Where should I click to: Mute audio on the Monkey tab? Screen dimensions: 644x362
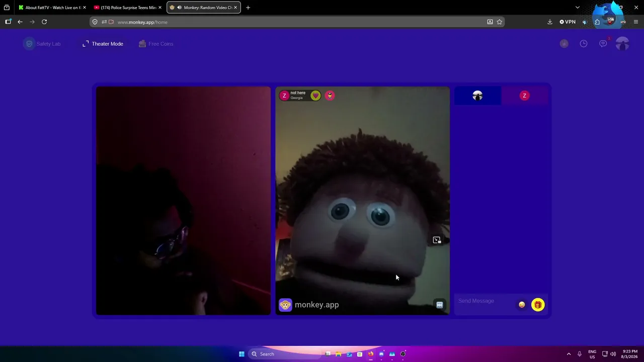180,8
